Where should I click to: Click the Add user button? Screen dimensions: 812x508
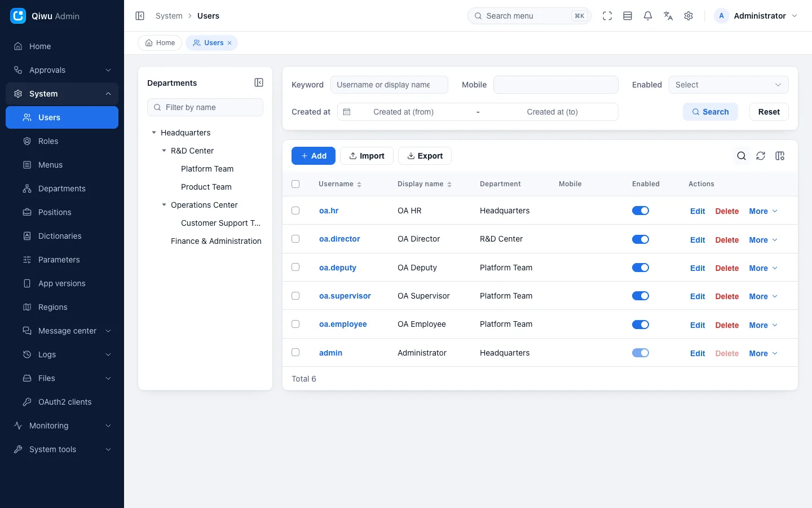314,156
